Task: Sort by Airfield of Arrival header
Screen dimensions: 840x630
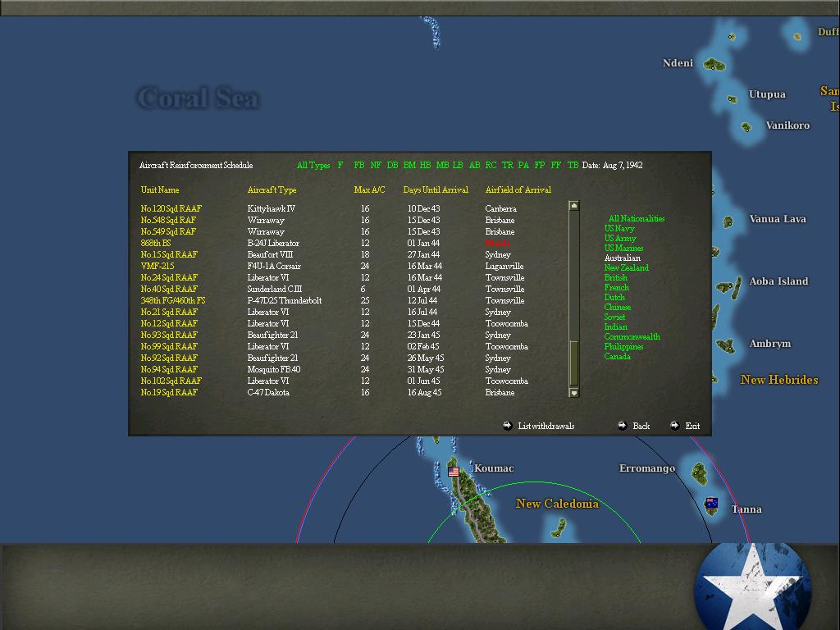Action: point(518,189)
